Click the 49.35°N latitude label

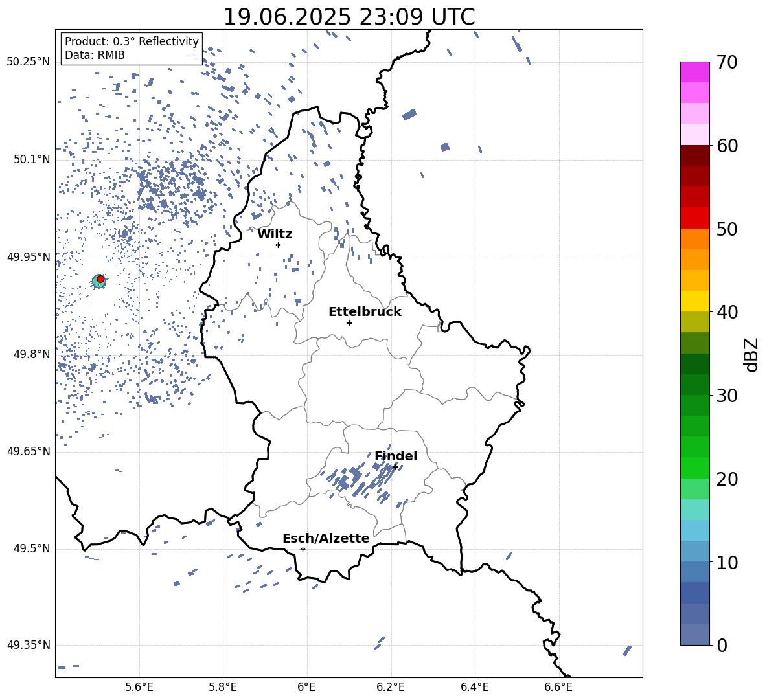[x=29, y=645]
